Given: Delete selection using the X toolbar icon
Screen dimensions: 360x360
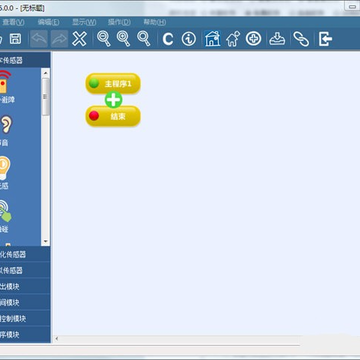Looking at the screenshot, I should pos(80,39).
